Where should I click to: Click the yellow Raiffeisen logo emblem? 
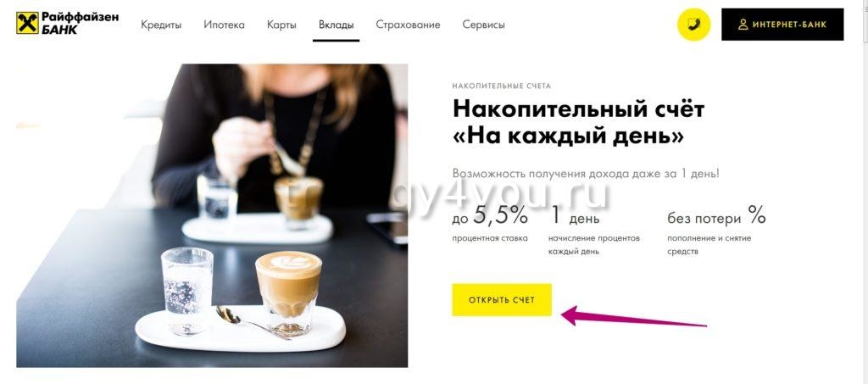(x=28, y=23)
